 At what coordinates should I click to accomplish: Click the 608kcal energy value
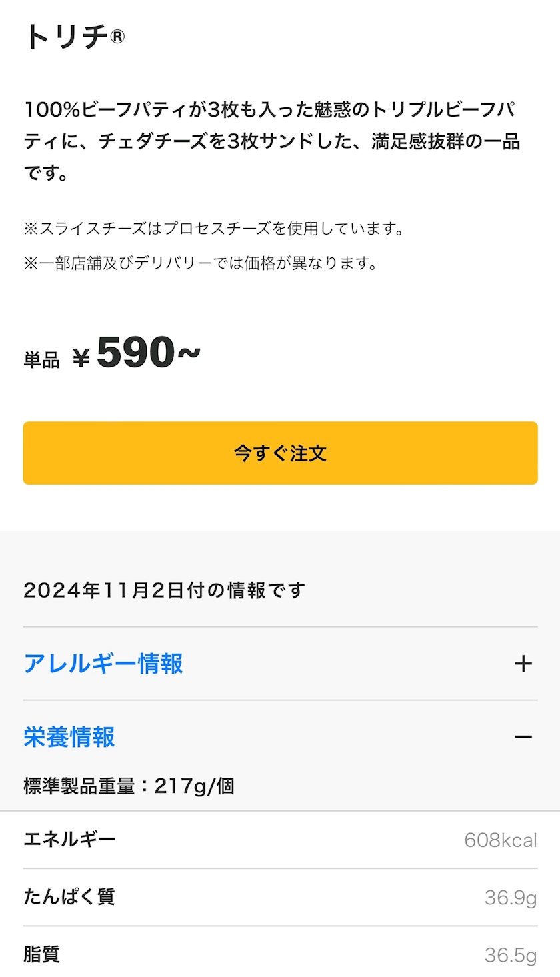click(x=501, y=840)
